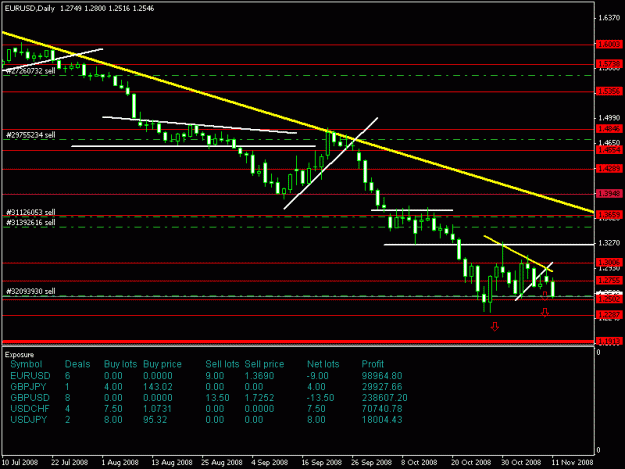Click the GBPUSD net lots value -13.50
The width and height of the screenshot is (625, 469).
tap(320, 398)
